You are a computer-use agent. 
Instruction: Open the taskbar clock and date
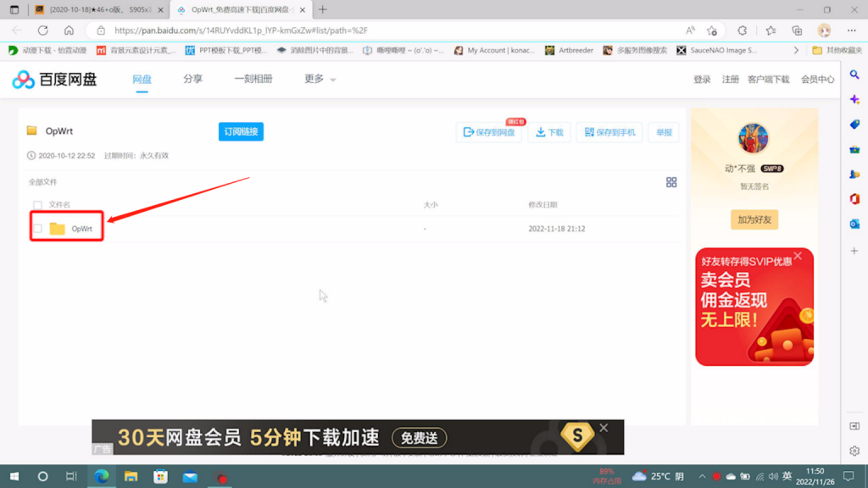[x=815, y=476]
